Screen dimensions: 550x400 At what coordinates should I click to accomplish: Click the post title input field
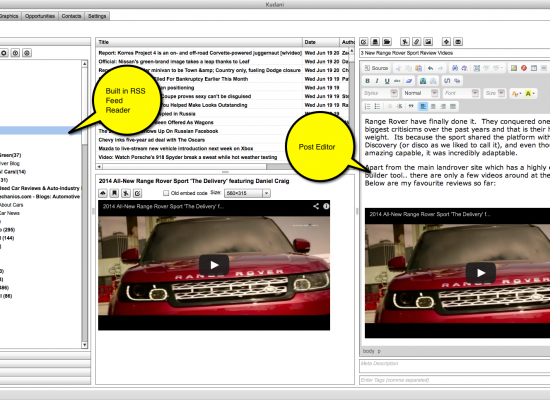coord(455,53)
